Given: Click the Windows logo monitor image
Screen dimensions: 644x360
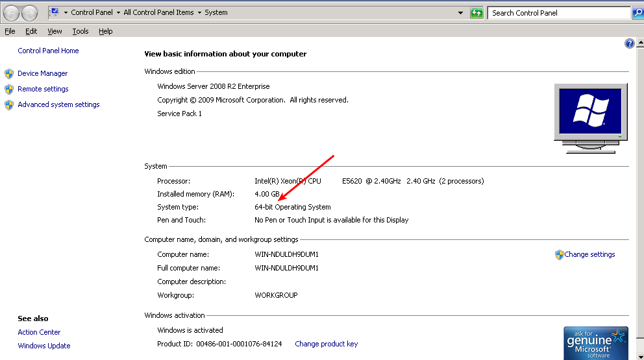Looking at the screenshot, I should pyautogui.click(x=591, y=119).
